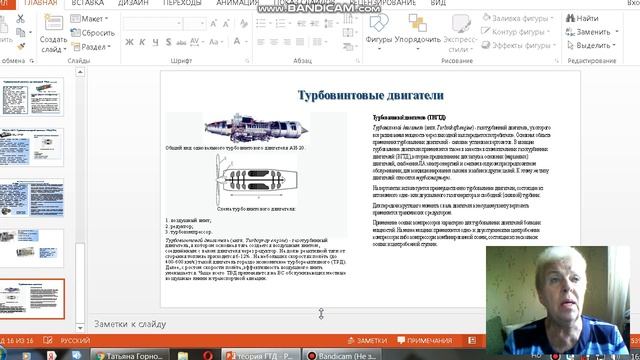Toggle strikethrough abc formatting
The width and height of the screenshot is (640, 360).
tap(181, 42)
